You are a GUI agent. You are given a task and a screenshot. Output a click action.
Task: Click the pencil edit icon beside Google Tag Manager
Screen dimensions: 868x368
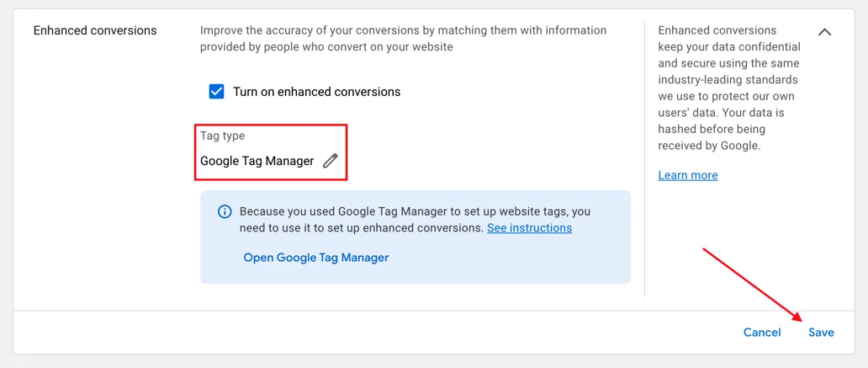click(x=331, y=161)
